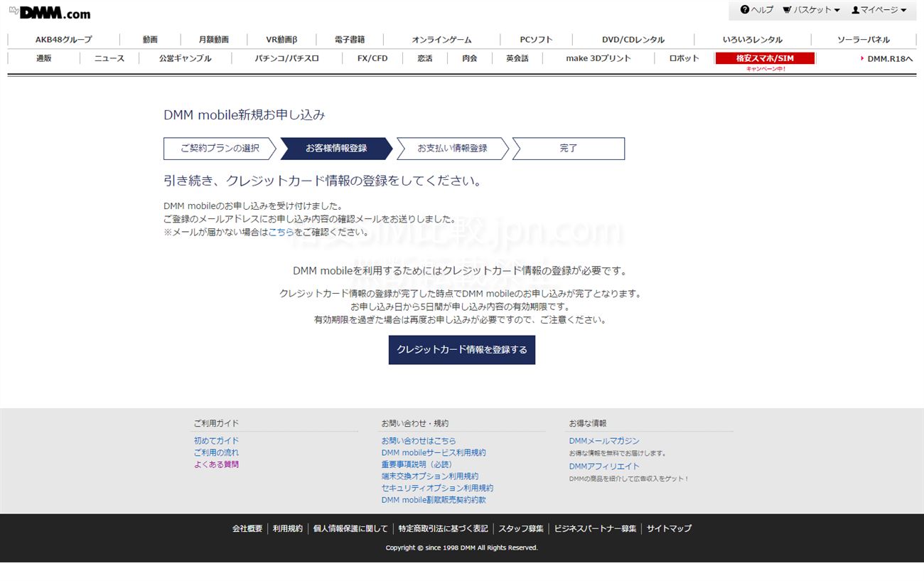Open お問い合わせはこちら link
924x581 pixels.
tap(419, 441)
